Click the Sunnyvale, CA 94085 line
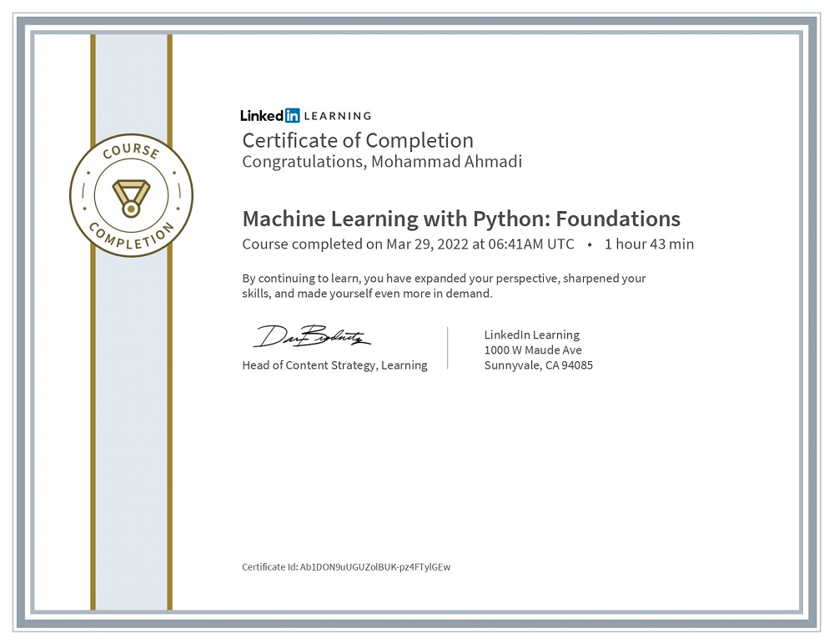Viewport: 834px width, 644px height. tap(538, 365)
